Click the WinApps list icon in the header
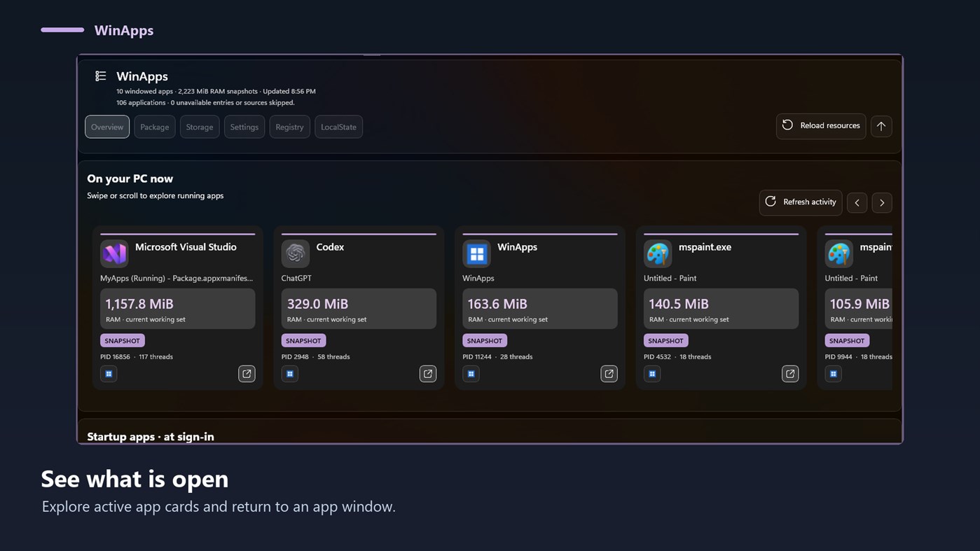The image size is (980, 551). [x=101, y=76]
